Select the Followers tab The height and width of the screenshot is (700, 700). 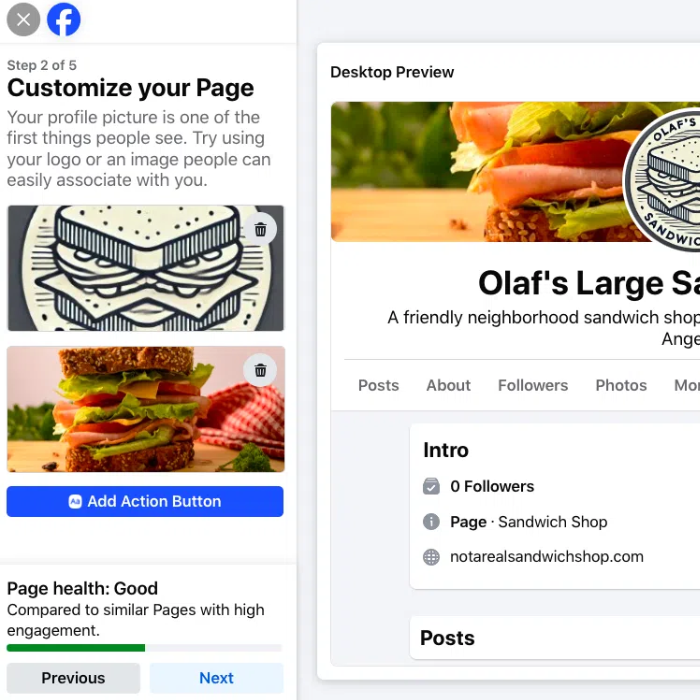[x=533, y=385]
